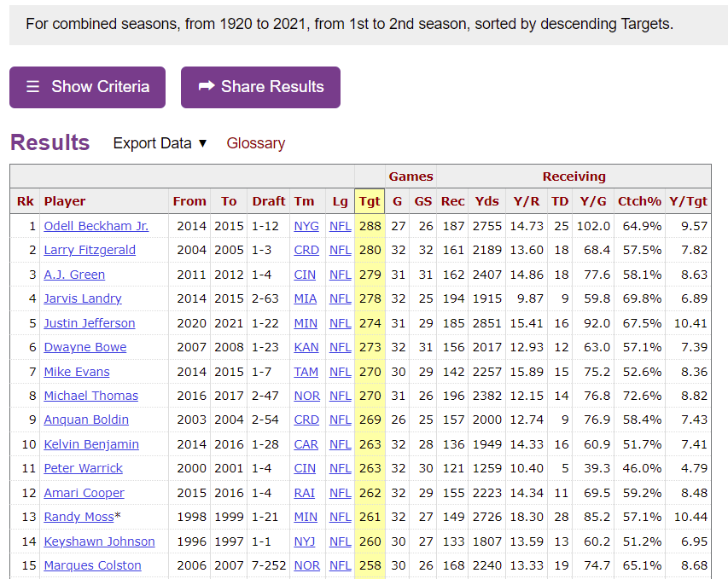
Task: Open Randy Moss player page
Action: click(x=79, y=517)
